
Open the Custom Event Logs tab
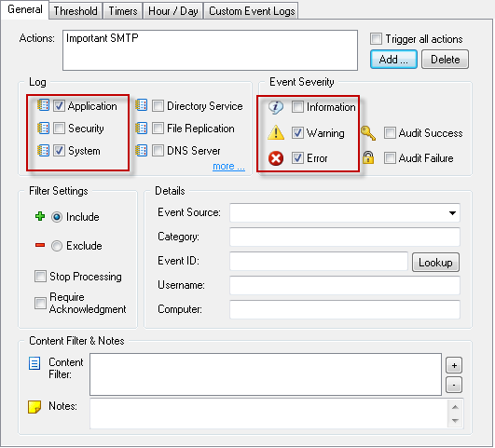pos(252,11)
